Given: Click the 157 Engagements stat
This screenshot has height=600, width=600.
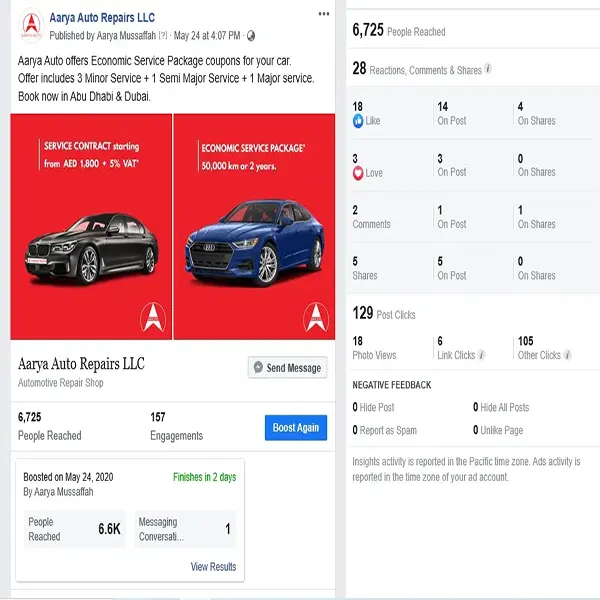Looking at the screenshot, I should tap(176, 426).
